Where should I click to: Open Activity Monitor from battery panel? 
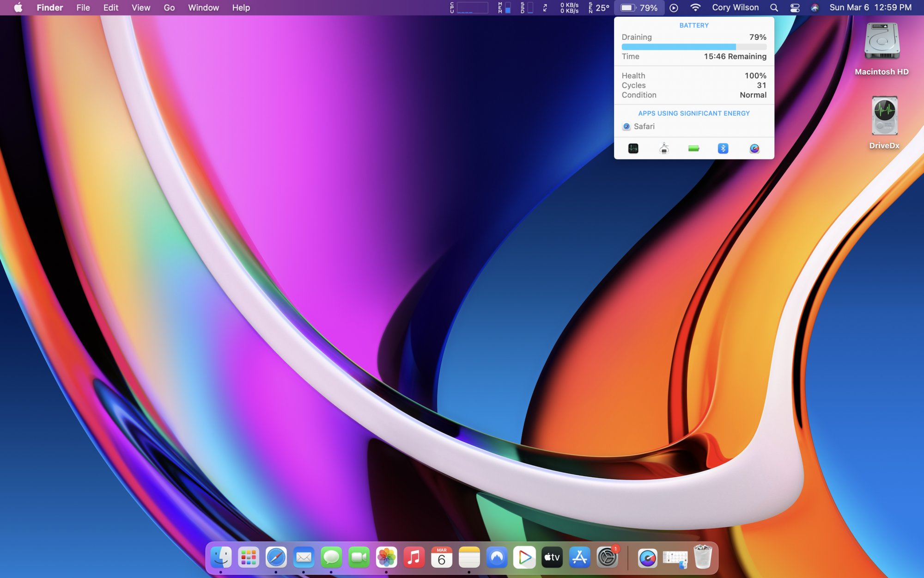coord(633,148)
